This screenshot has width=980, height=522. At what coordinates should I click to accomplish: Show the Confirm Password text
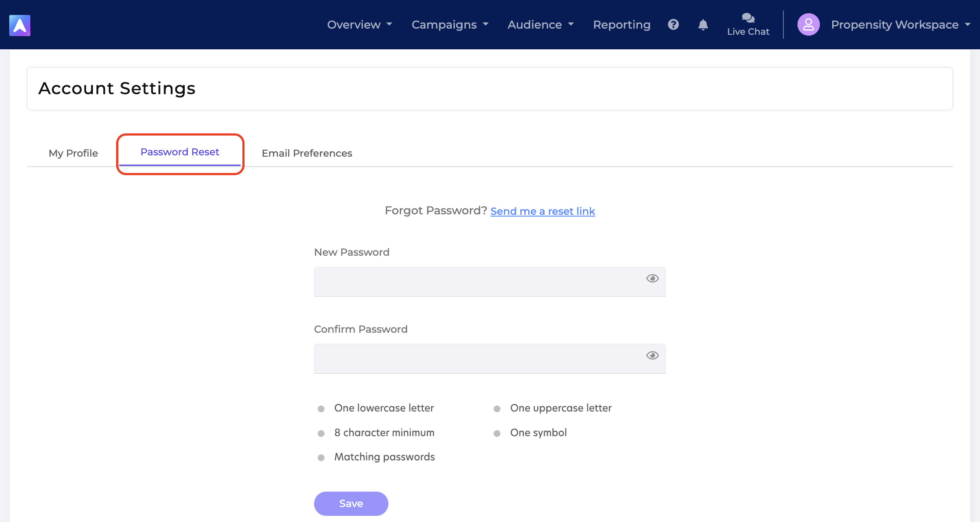[x=652, y=355]
